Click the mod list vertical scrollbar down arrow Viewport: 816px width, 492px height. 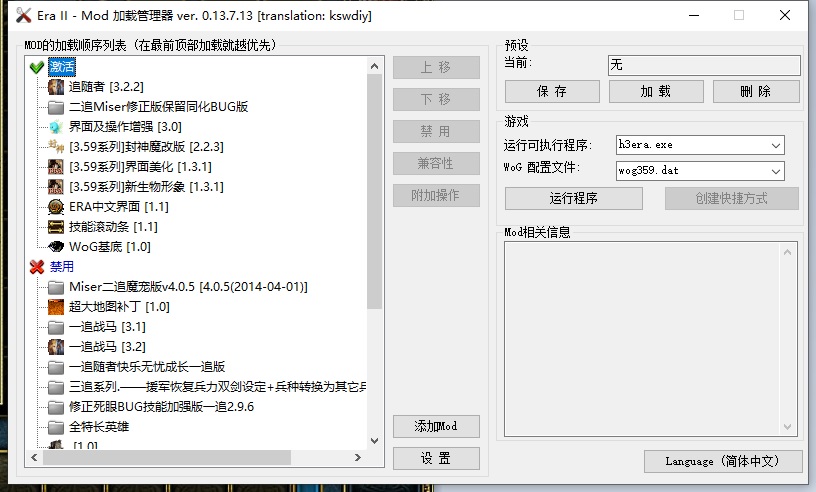374,440
